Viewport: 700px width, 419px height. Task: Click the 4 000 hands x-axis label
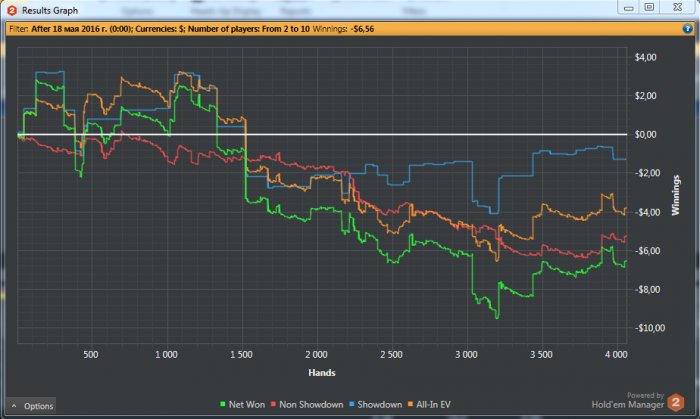(x=616, y=355)
